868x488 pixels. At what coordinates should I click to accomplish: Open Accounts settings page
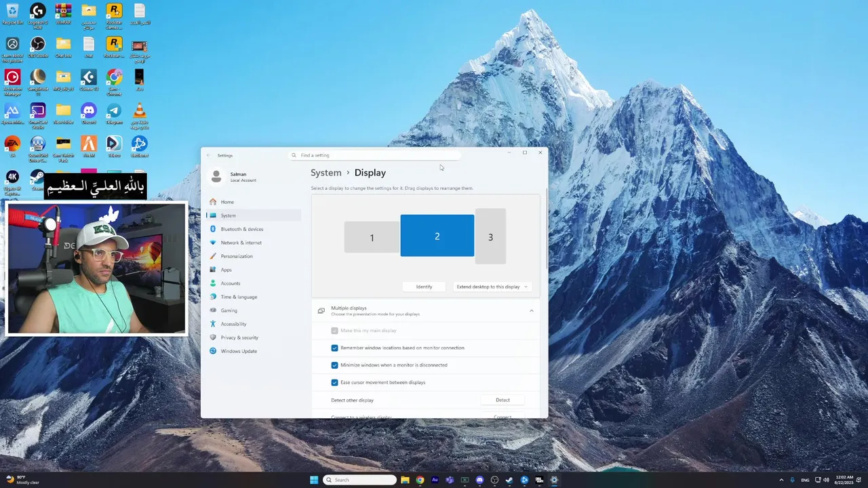tap(254, 283)
